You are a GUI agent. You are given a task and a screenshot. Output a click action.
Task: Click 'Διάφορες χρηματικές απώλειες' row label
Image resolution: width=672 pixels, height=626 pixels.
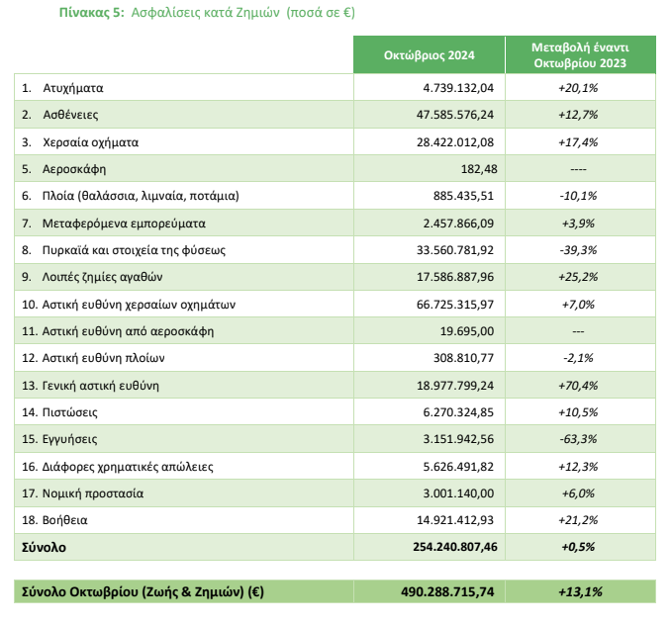128,467
